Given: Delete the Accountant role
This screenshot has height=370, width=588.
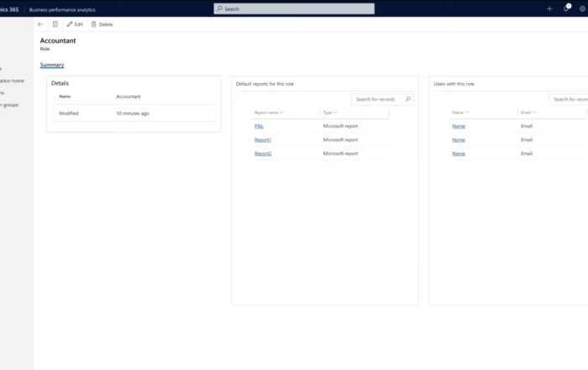Looking at the screenshot, I should (x=102, y=24).
